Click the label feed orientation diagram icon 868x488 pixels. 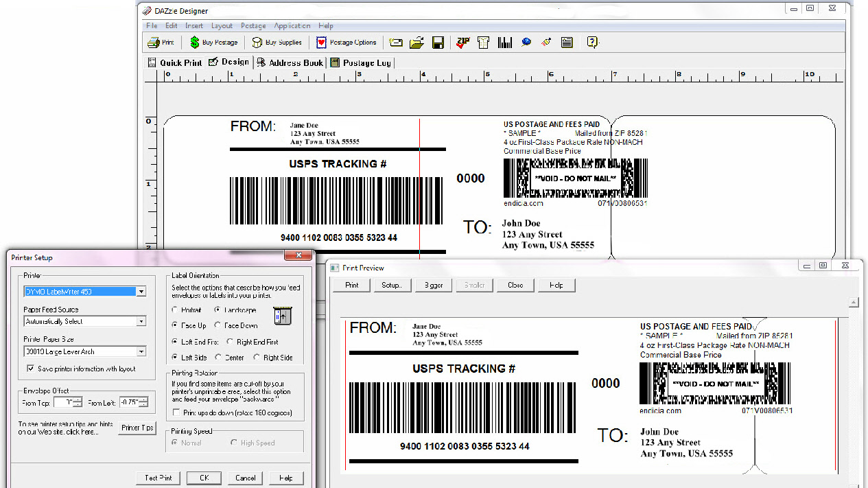tap(282, 316)
